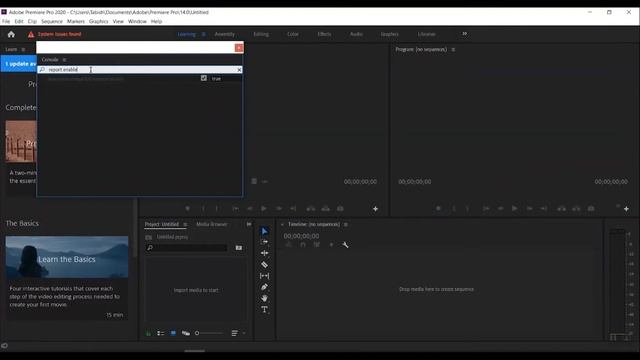Select the Pen tool
Viewport: 640px width, 360px height.
264,287
